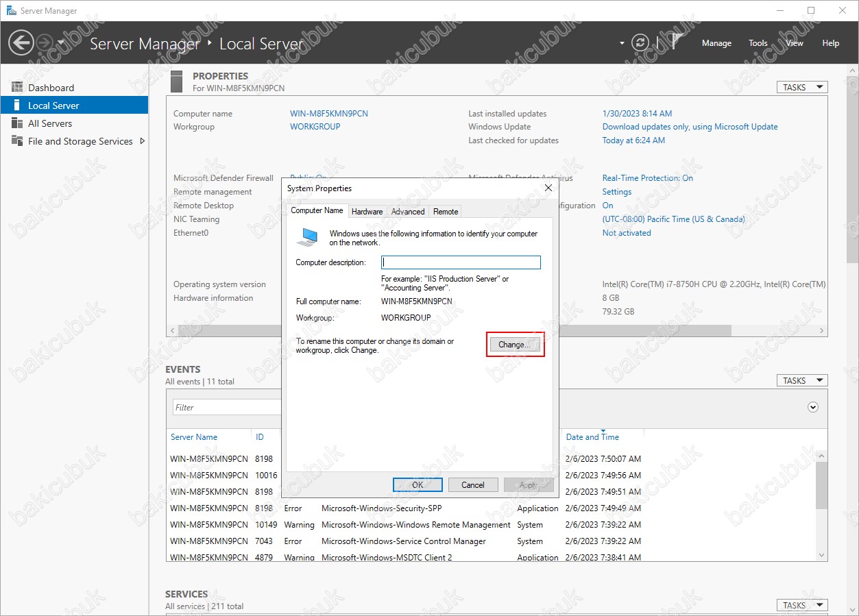Screen dimensions: 859x616
Task: Click the Events Filter text box
Action: pyautogui.click(x=227, y=407)
